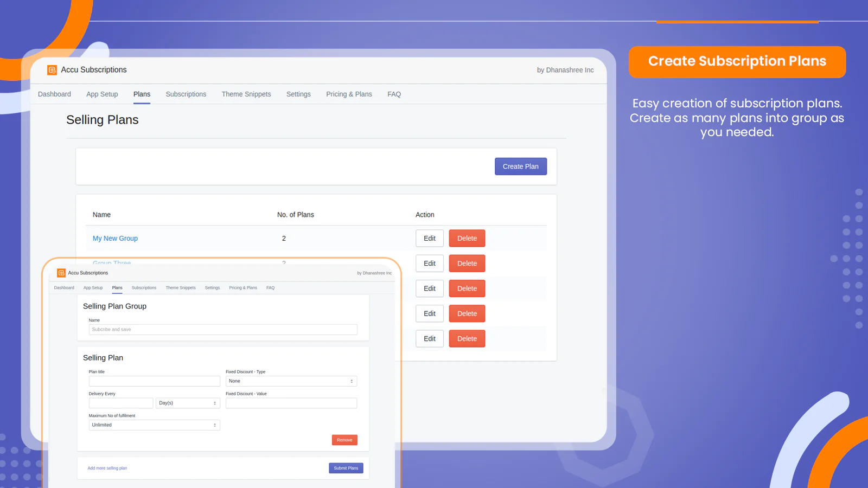Click the 'Selling Plans' page heading
868x488 pixels.
(103, 120)
